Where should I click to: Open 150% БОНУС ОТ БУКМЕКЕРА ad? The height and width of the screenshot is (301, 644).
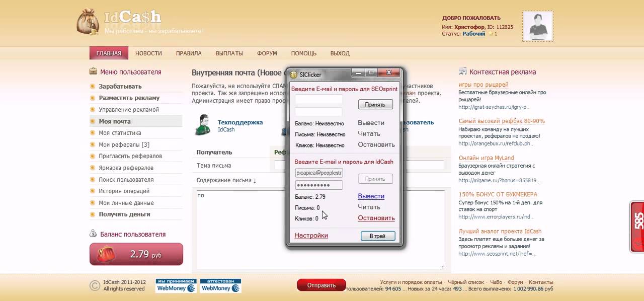[498, 194]
